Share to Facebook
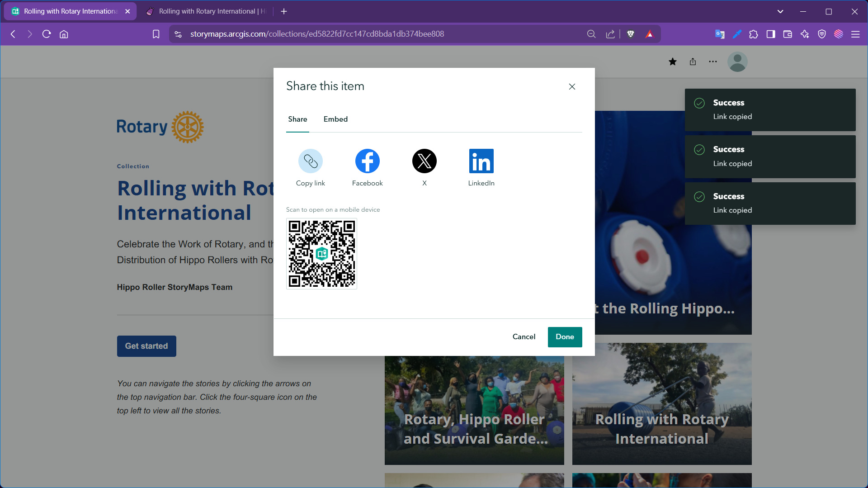 [x=367, y=161]
